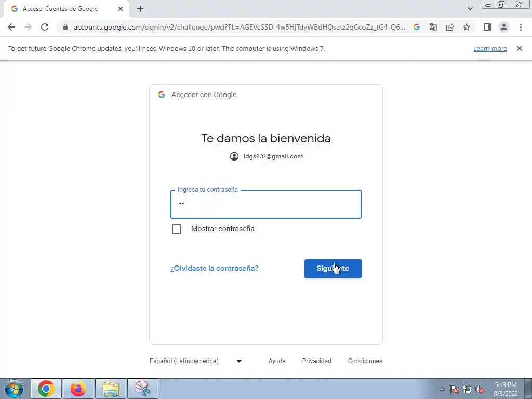Go back using the browser back arrow
Image resolution: width=532 pixels, height=399 pixels.
point(11,27)
